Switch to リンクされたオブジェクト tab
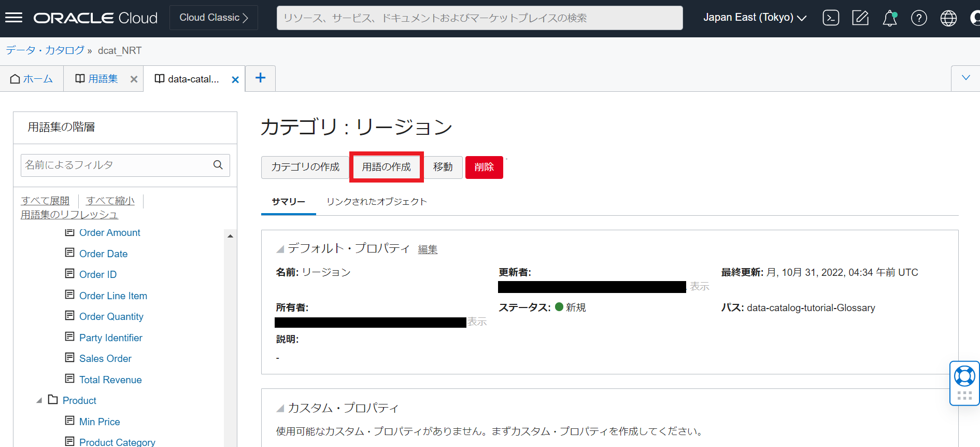The image size is (980, 447). pos(376,202)
